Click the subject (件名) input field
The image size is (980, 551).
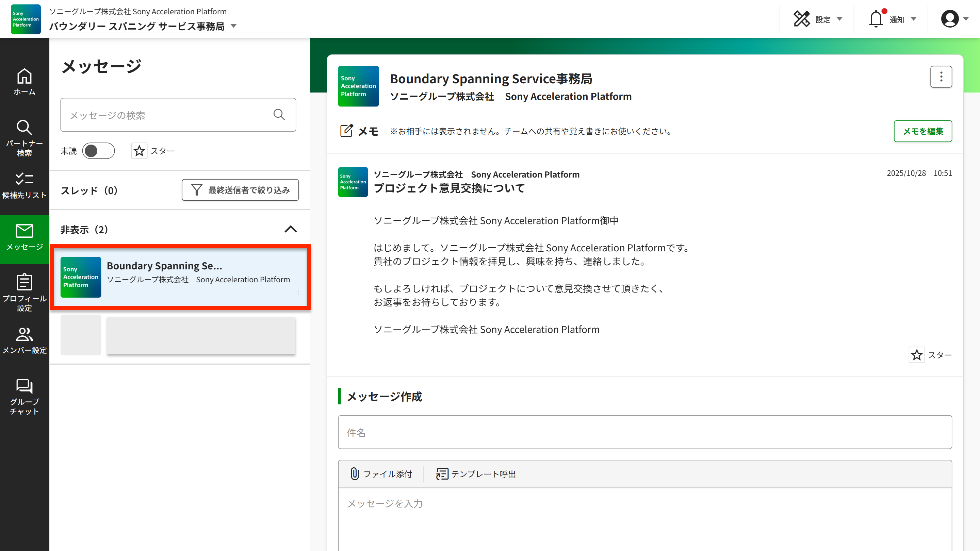coord(644,432)
